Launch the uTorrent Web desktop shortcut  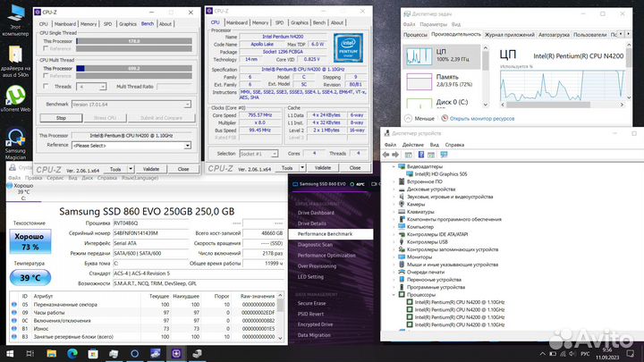tap(15, 98)
